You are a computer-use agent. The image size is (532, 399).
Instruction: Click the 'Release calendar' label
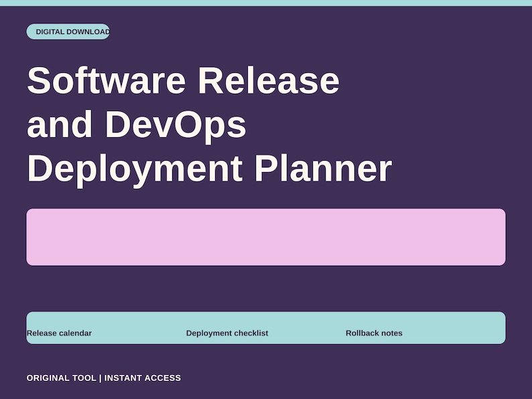pos(60,333)
